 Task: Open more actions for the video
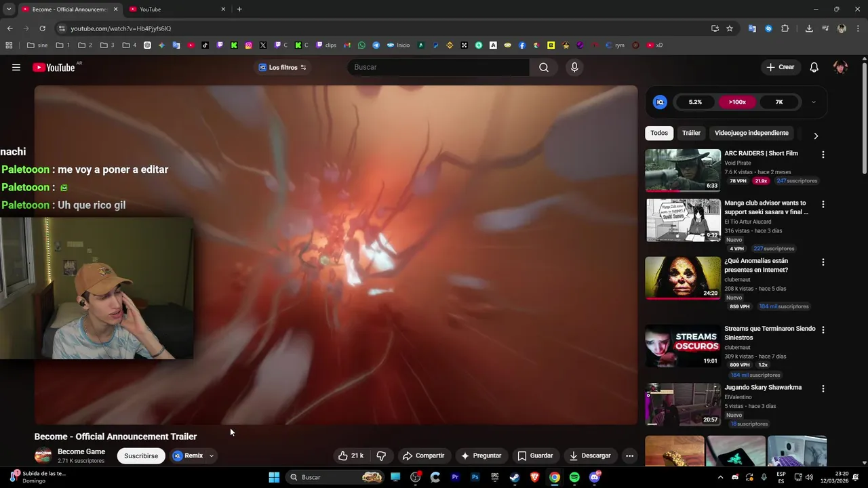(x=629, y=455)
